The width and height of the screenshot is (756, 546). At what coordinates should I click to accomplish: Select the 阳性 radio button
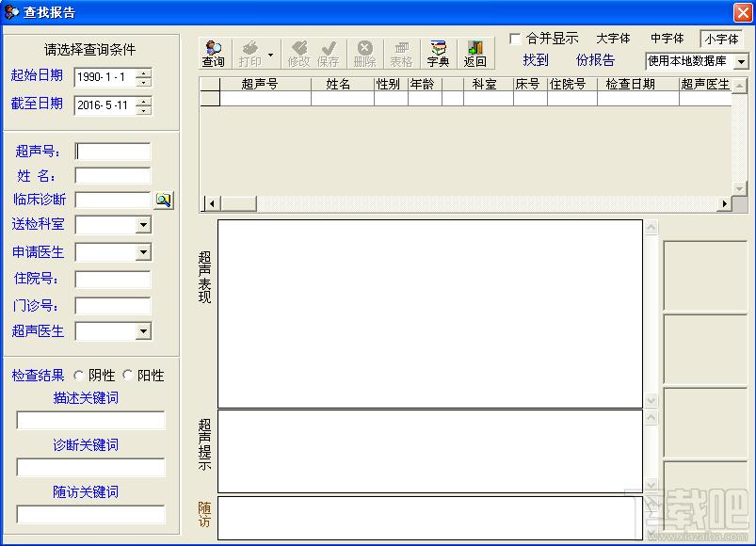pyautogui.click(x=128, y=375)
